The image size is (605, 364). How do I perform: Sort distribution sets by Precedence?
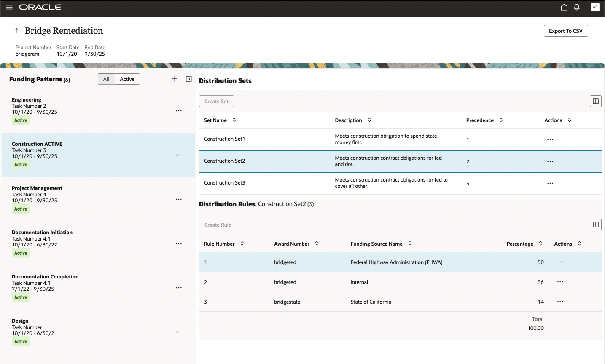coord(501,120)
